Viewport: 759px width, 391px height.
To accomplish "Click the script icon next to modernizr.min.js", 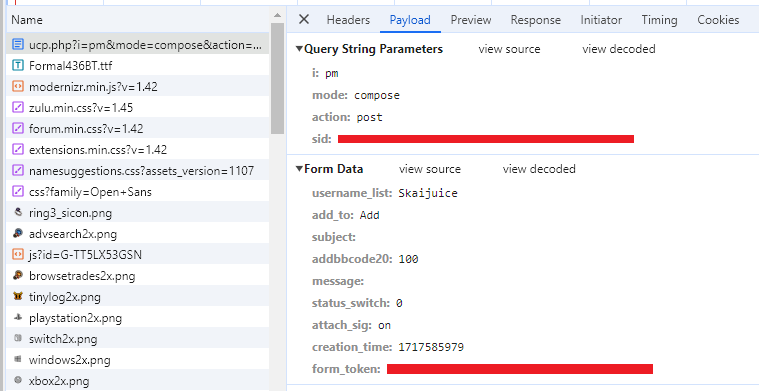I will click(18, 87).
